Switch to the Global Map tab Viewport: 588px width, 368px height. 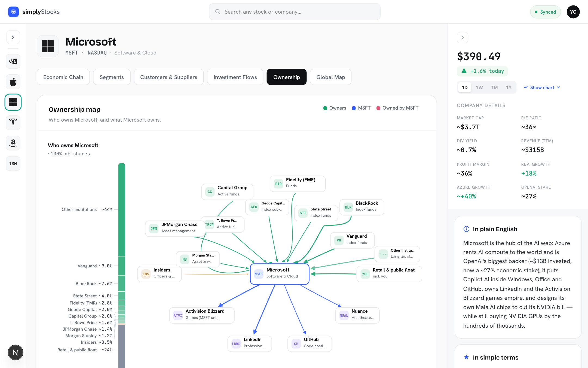pos(330,77)
